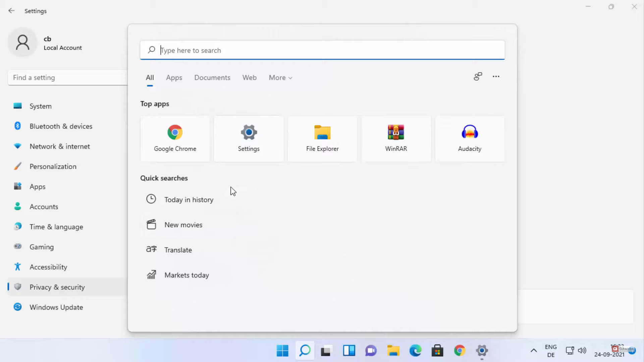Open the Settings tile in Top apps
The height and width of the screenshot is (362, 644).
pos(249,138)
